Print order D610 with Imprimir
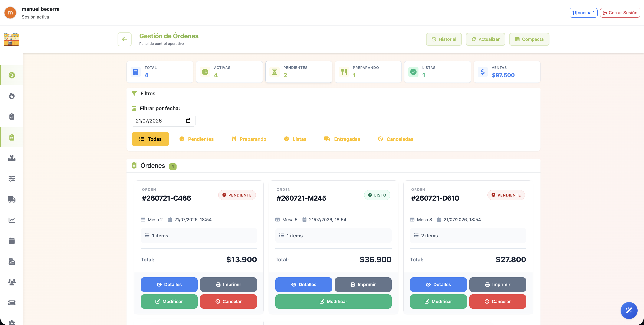Screen dimensions: 644x325 [x=498, y=285]
